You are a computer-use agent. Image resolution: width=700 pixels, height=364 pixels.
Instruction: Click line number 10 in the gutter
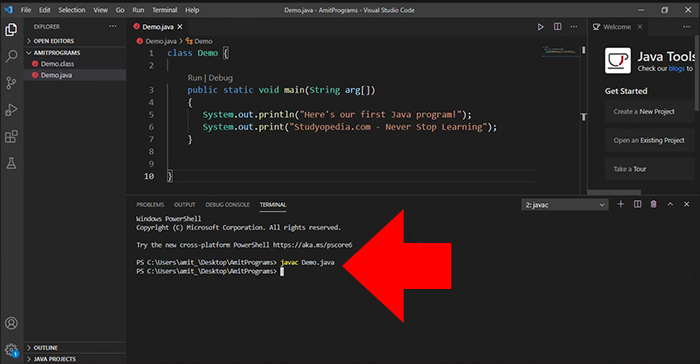[149, 176]
